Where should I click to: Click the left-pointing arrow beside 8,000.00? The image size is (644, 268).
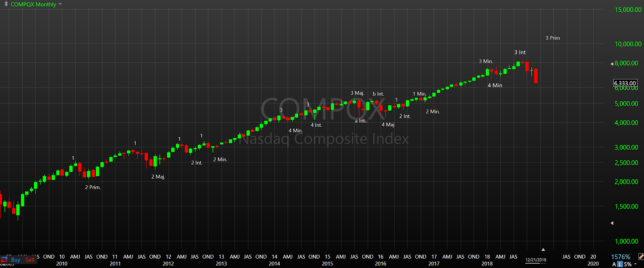tap(612, 64)
